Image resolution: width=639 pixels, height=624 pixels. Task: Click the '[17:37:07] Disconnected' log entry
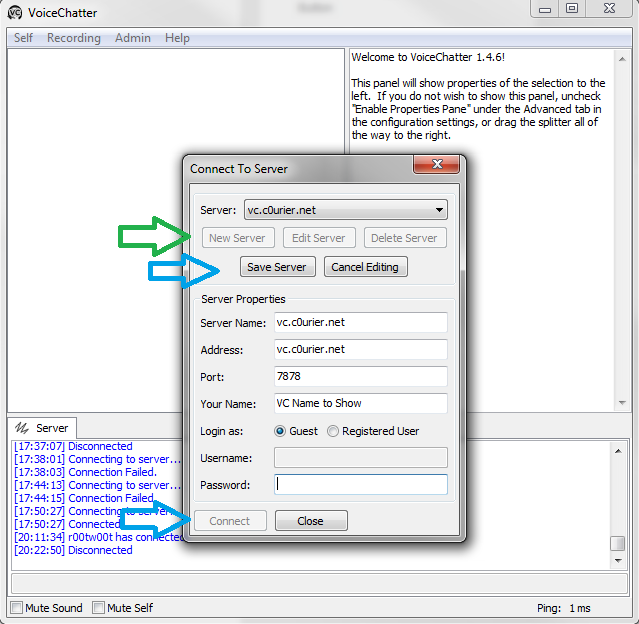pyautogui.click(x=73, y=446)
